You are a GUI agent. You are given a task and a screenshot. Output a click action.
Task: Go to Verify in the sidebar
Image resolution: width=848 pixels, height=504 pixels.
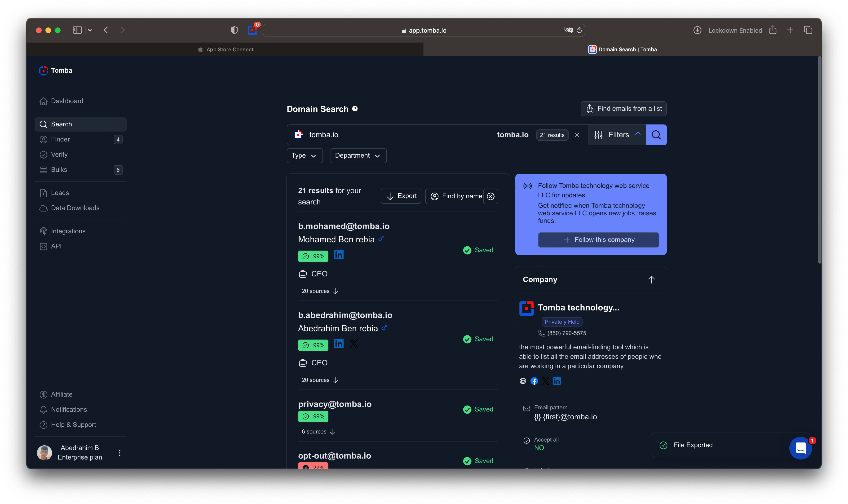(x=80, y=155)
